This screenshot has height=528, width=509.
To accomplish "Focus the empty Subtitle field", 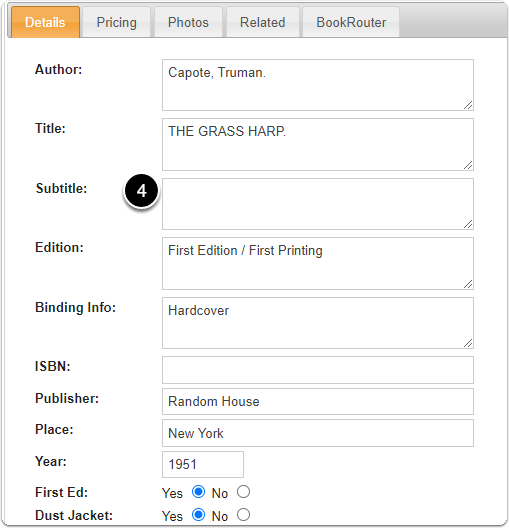I will tap(318, 204).
